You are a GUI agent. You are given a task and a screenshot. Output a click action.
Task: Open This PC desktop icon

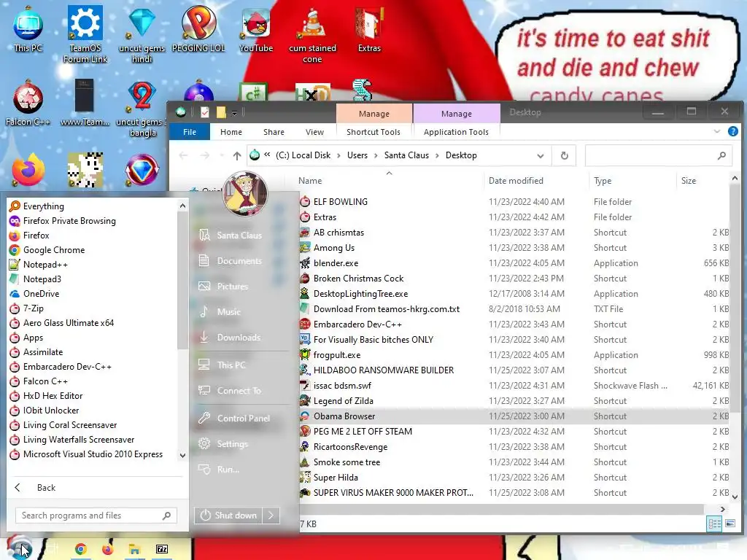[x=28, y=30]
